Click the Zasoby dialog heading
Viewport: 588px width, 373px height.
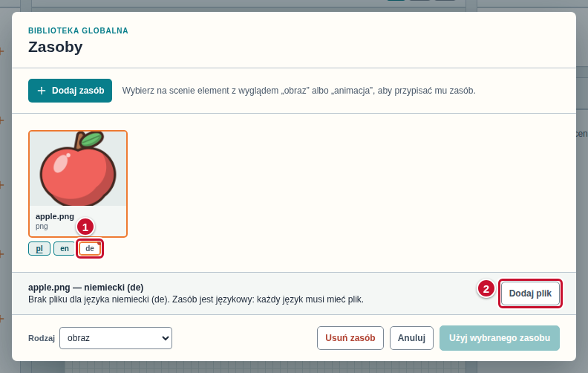point(56,47)
